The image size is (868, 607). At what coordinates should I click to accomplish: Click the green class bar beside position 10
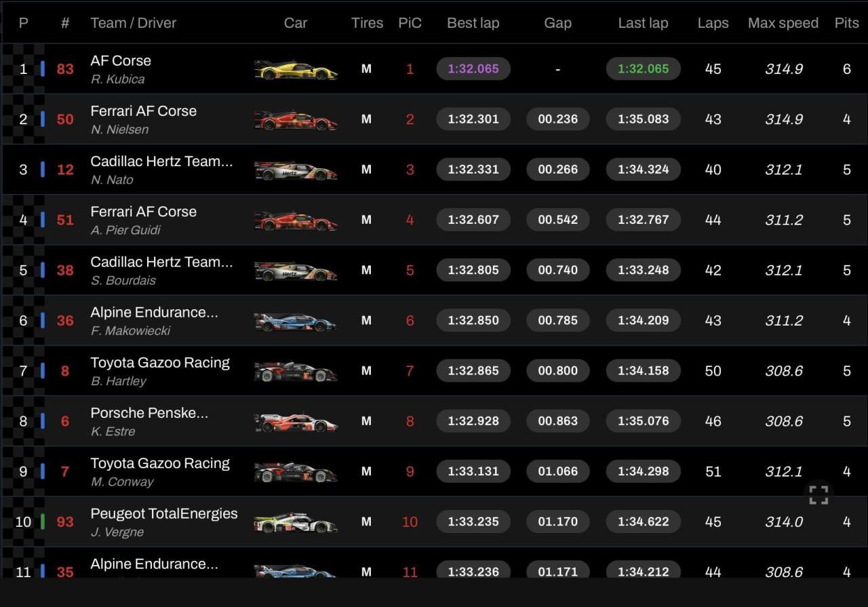tap(43, 522)
